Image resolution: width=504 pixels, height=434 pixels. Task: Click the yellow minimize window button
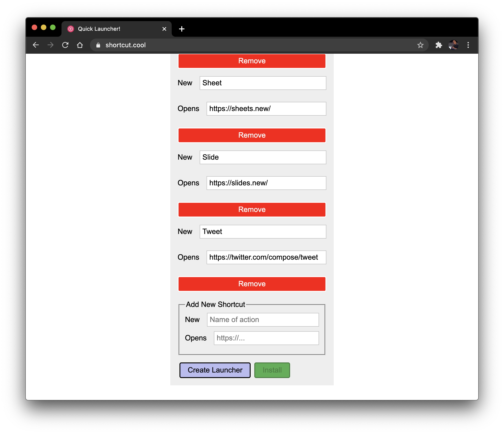[x=44, y=27]
